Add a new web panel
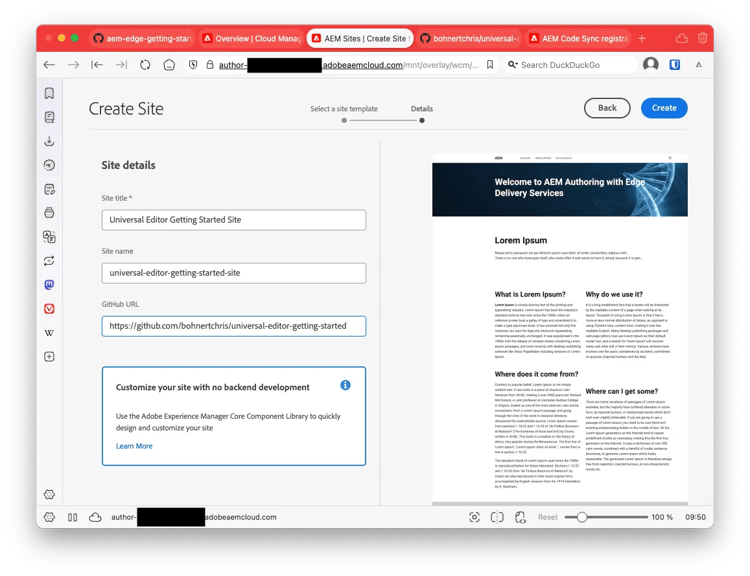The width and height of the screenshot is (750, 576). pos(49,356)
